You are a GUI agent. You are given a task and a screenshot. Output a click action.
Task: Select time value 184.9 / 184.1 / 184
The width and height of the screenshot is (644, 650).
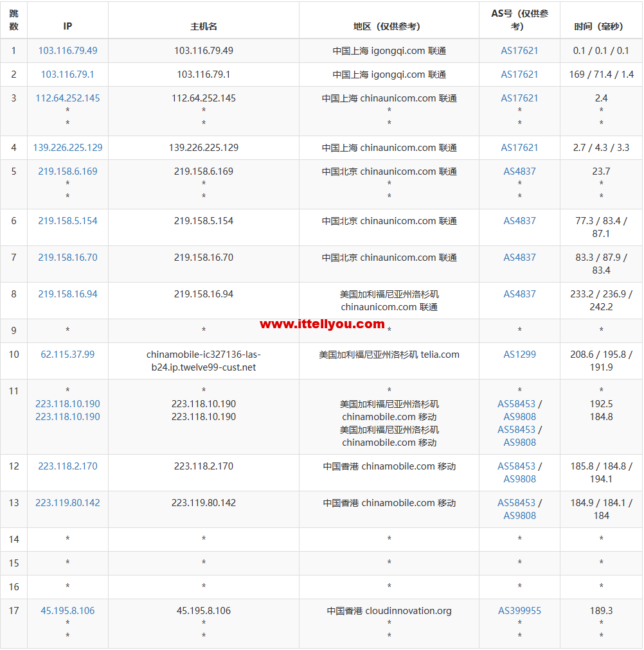tap(601, 509)
